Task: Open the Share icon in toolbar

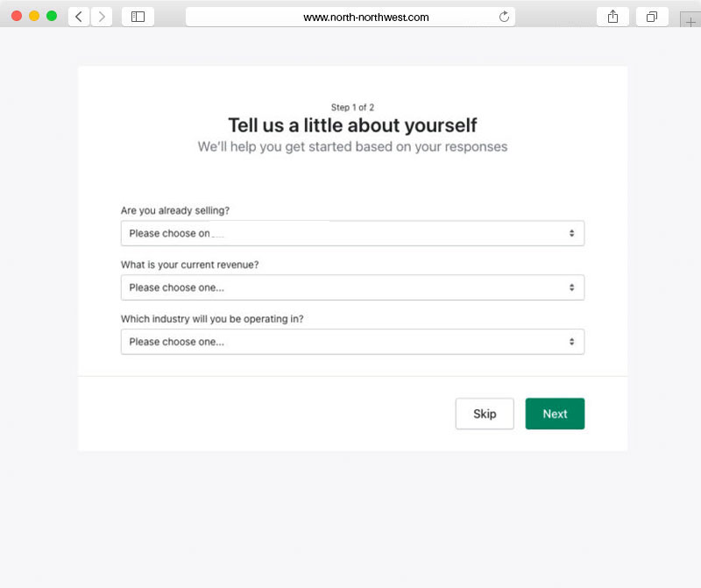Action: tap(612, 17)
